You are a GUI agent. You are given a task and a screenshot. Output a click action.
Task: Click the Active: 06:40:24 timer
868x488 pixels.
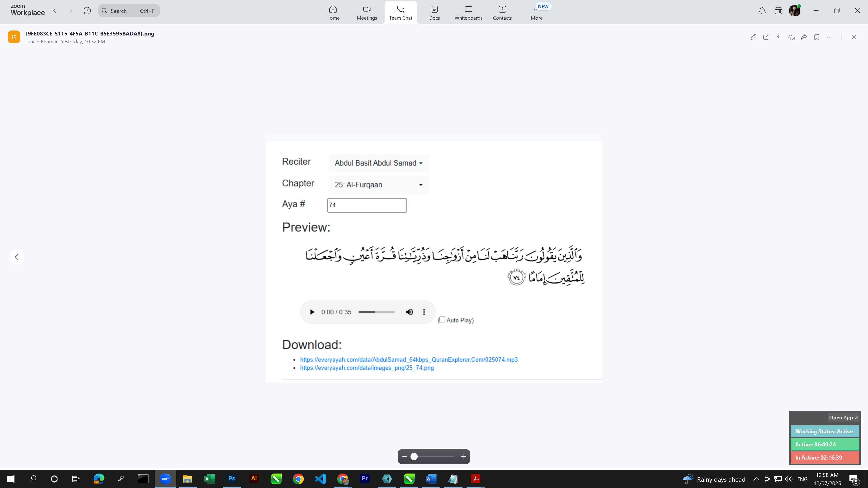(825, 445)
